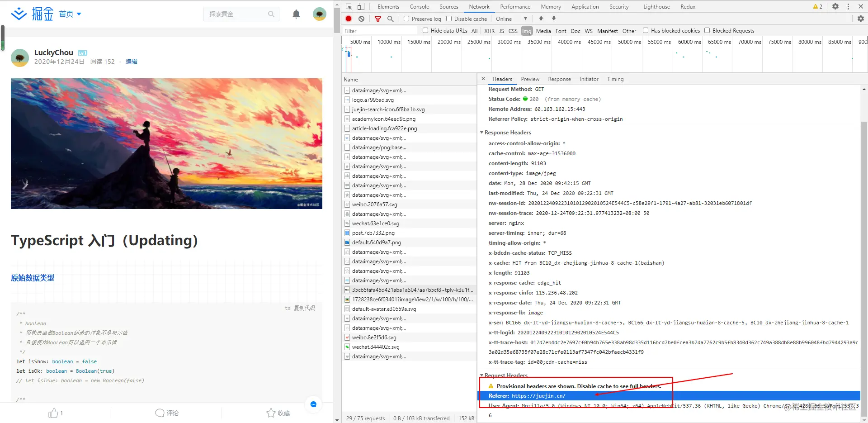
Task: Open the Initiator tab of request
Action: (589, 79)
